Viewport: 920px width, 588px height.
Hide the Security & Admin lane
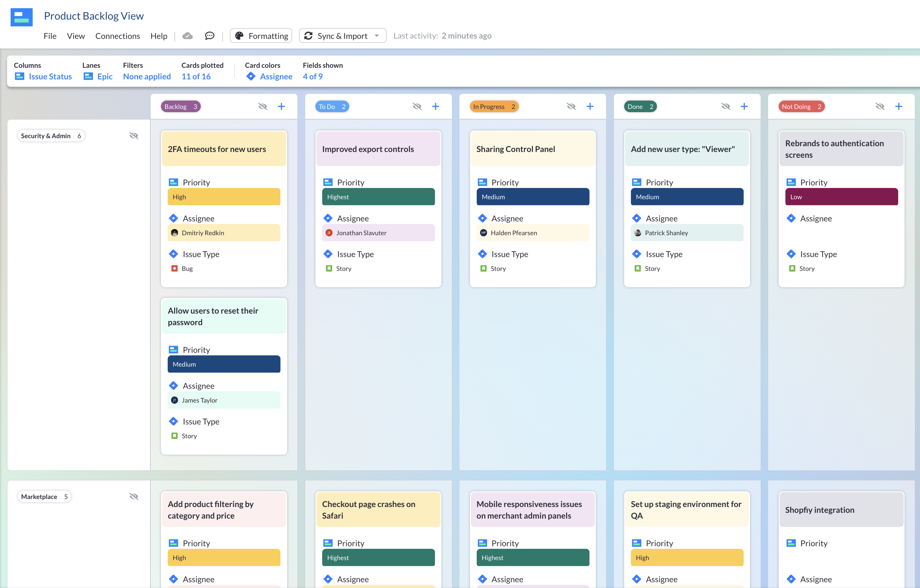pos(134,135)
